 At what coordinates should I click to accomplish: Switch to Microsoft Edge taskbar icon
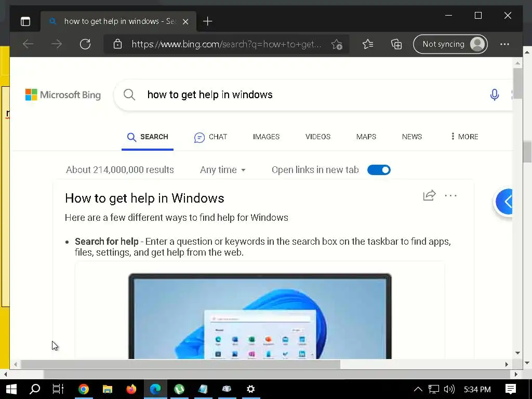click(155, 389)
